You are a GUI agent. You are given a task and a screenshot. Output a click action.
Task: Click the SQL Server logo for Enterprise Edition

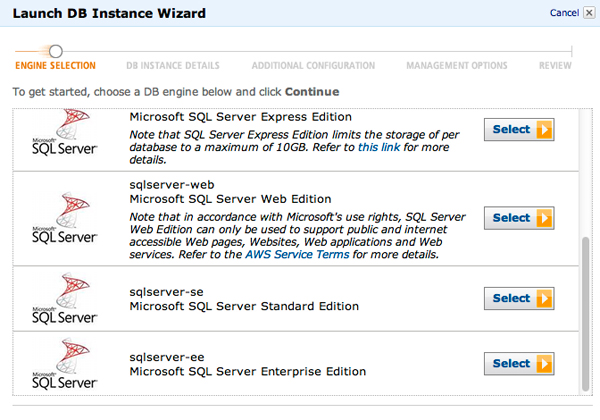tap(65, 363)
